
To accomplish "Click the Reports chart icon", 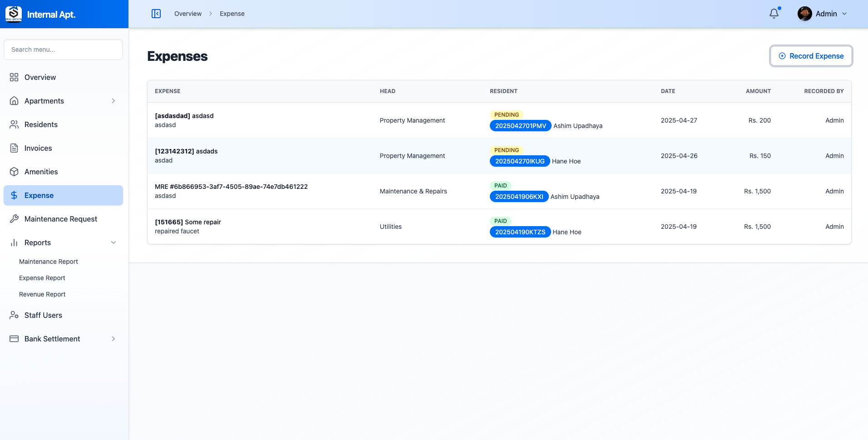I will click(x=14, y=242).
